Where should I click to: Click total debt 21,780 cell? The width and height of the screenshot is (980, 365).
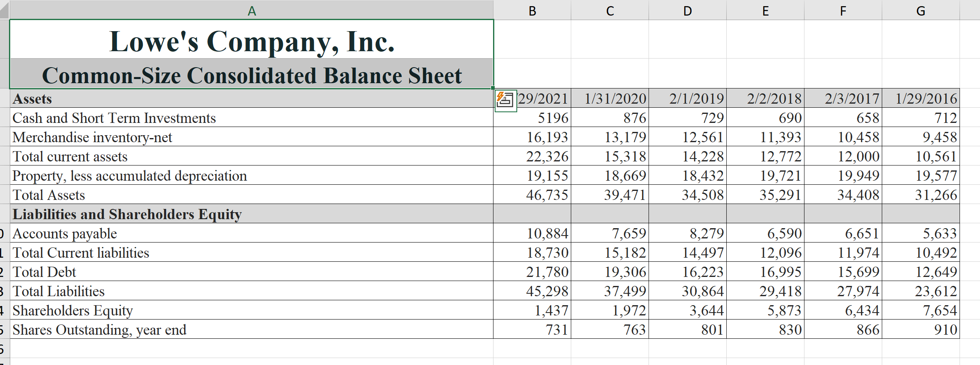coord(532,272)
